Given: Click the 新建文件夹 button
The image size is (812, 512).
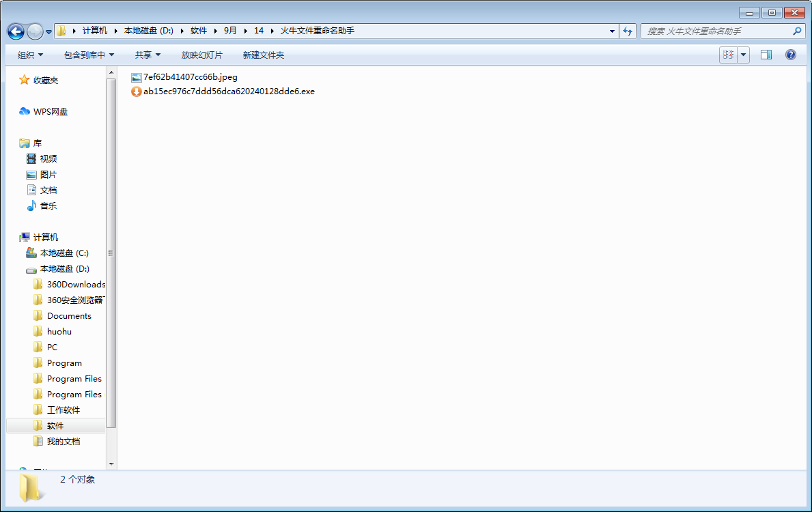Looking at the screenshot, I should coord(263,55).
